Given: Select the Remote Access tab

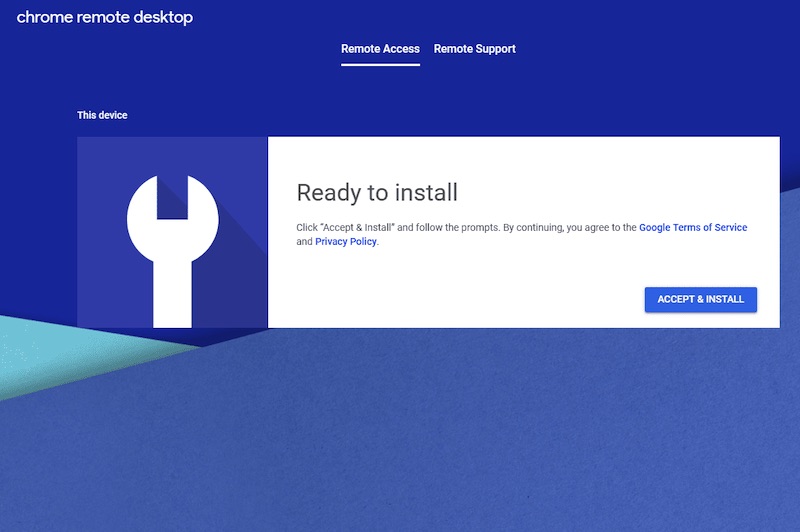Looking at the screenshot, I should click(x=380, y=49).
